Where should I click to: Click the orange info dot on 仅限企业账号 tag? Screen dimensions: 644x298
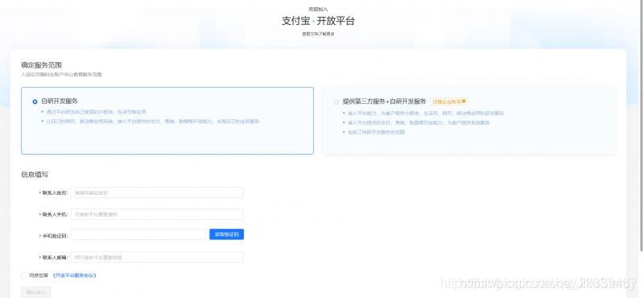pyautogui.click(x=464, y=101)
